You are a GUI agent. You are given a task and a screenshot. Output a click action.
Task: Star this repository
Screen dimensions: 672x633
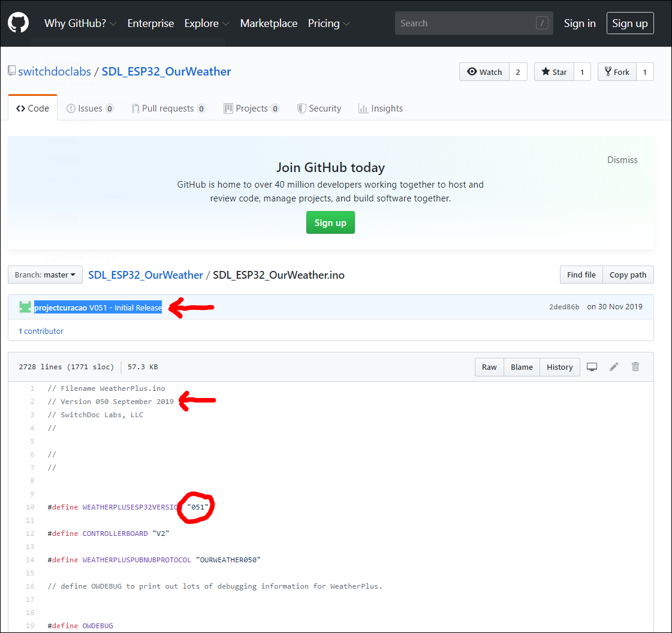[x=554, y=72]
